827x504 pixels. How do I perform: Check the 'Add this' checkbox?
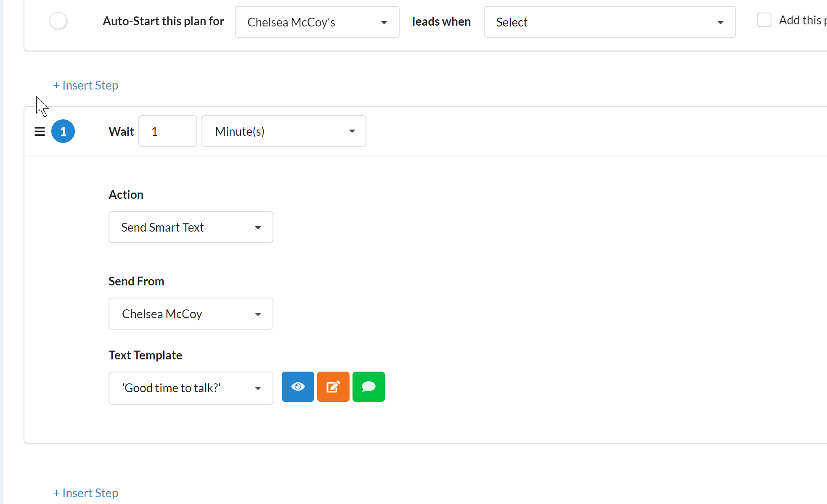tap(764, 20)
